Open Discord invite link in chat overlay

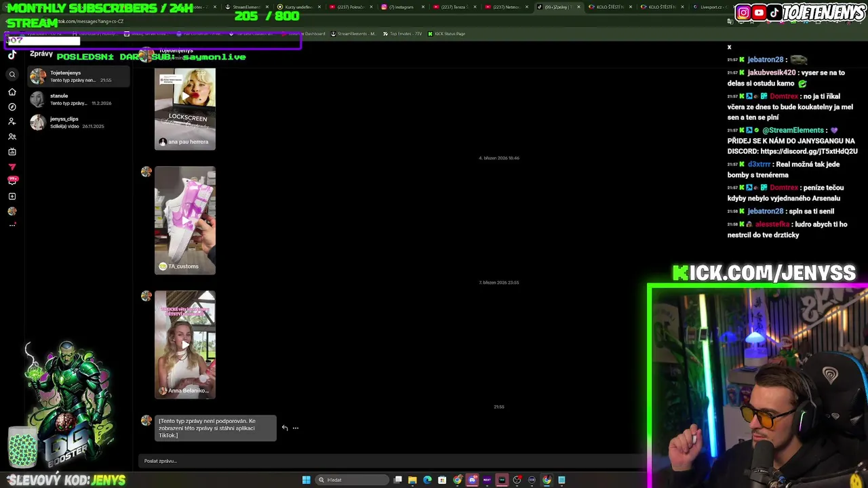[x=809, y=151]
